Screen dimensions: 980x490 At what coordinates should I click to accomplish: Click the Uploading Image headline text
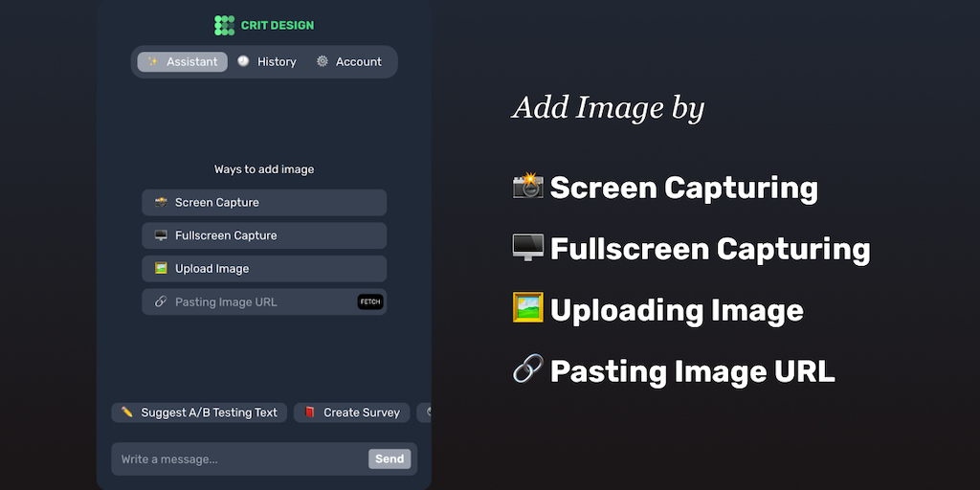click(677, 310)
